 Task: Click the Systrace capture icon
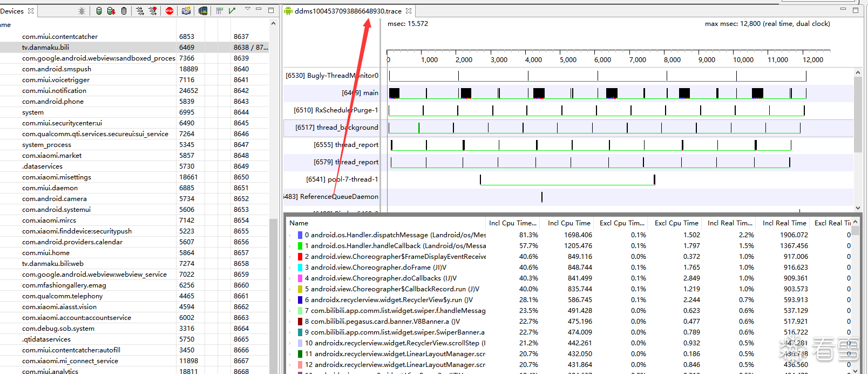click(x=220, y=11)
